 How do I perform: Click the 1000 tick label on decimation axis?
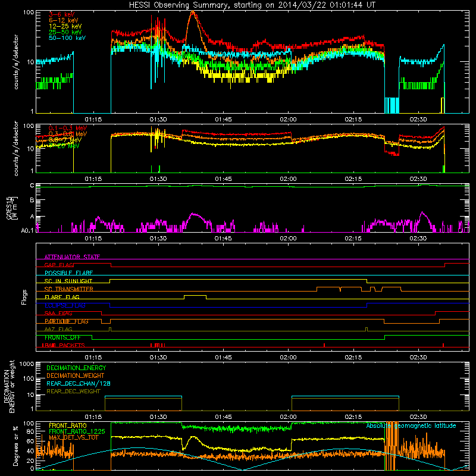27,364
